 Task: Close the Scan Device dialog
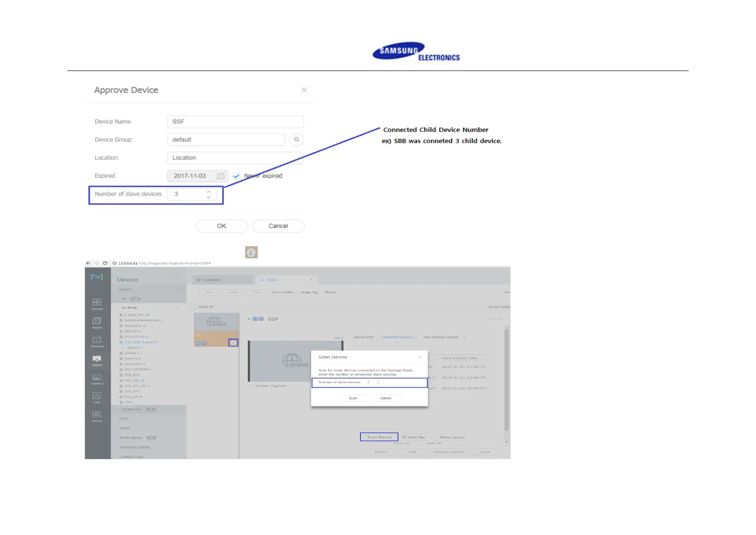pos(420,357)
